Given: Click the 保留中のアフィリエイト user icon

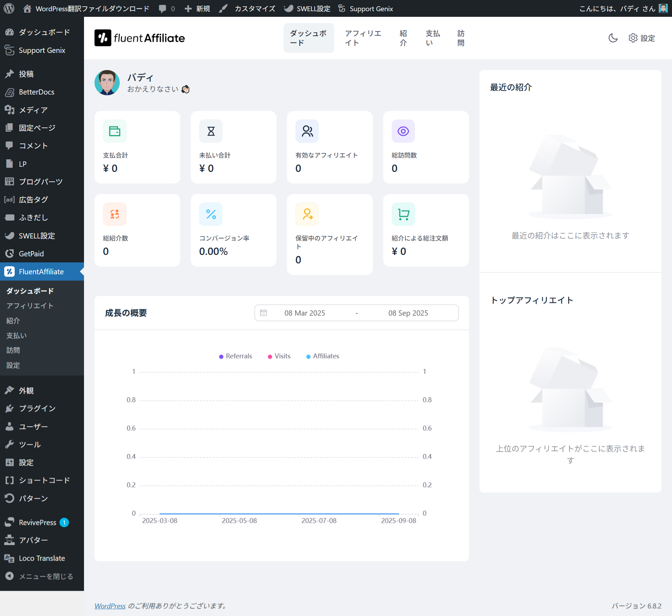Looking at the screenshot, I should (307, 214).
